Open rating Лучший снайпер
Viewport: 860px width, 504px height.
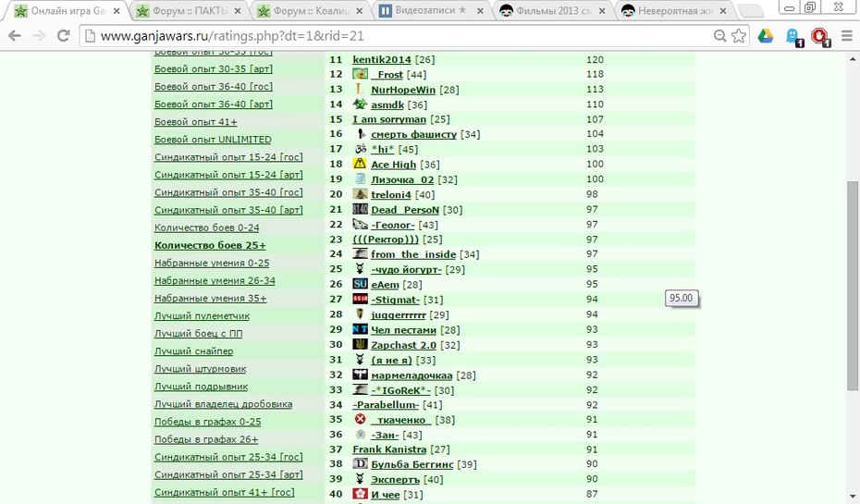193,351
